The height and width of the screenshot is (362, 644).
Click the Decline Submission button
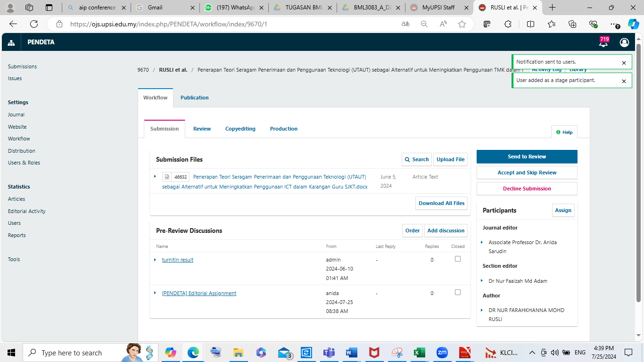pyautogui.click(x=527, y=189)
